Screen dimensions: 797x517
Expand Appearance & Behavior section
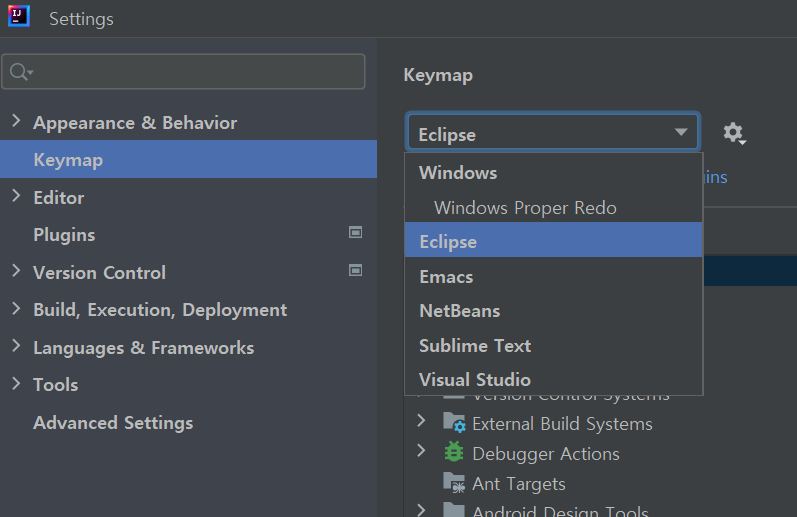coord(16,121)
